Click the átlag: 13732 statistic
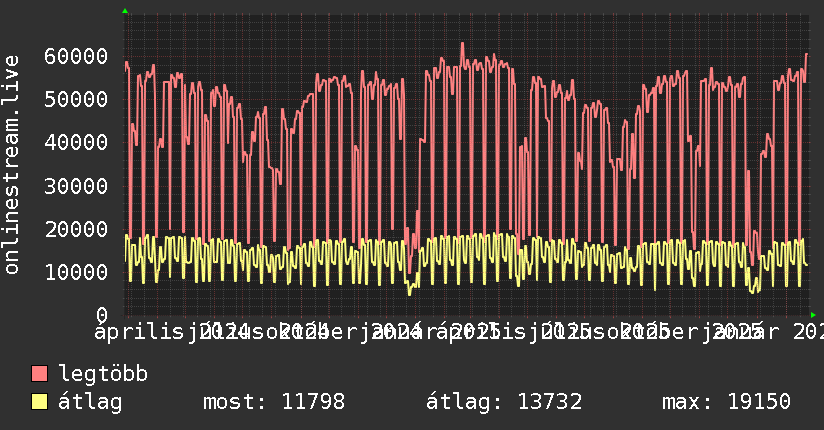Viewport: 824px width, 430px height. pos(504,402)
